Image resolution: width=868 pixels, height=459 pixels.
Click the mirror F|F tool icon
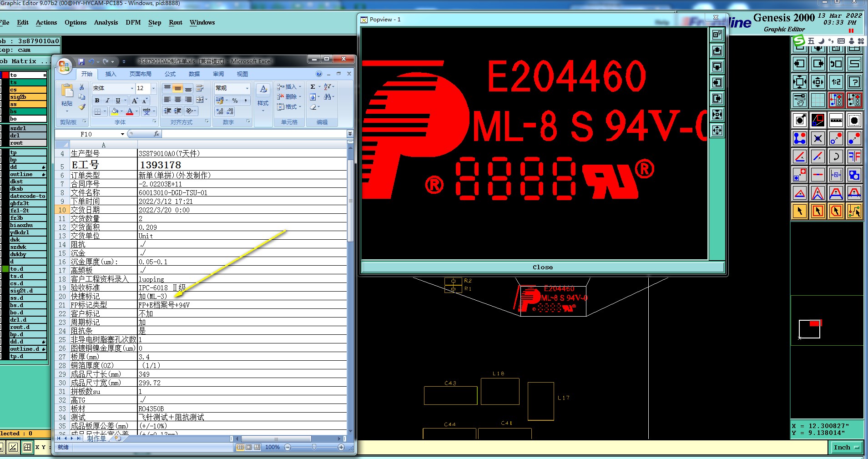click(x=854, y=156)
